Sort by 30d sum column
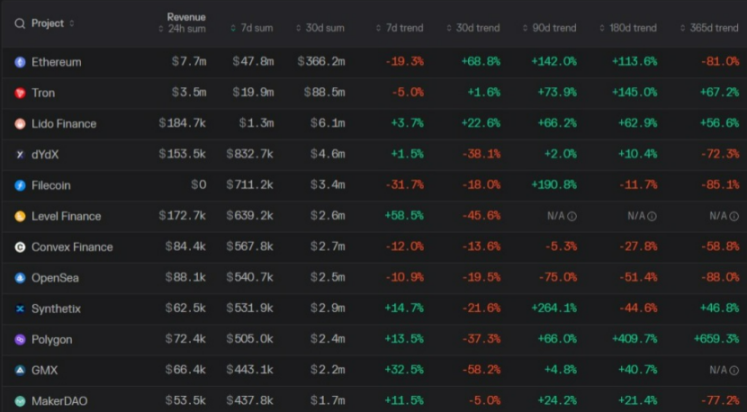Screen dimensions: 747x412 point(320,28)
